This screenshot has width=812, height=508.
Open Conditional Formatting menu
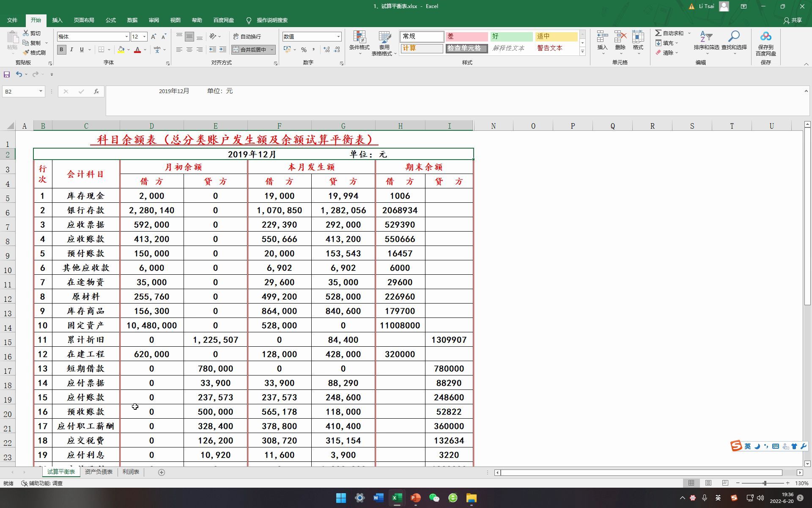pyautogui.click(x=359, y=42)
